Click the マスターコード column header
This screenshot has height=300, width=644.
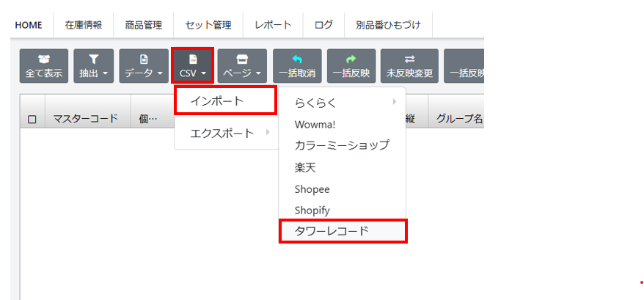pos(86,119)
